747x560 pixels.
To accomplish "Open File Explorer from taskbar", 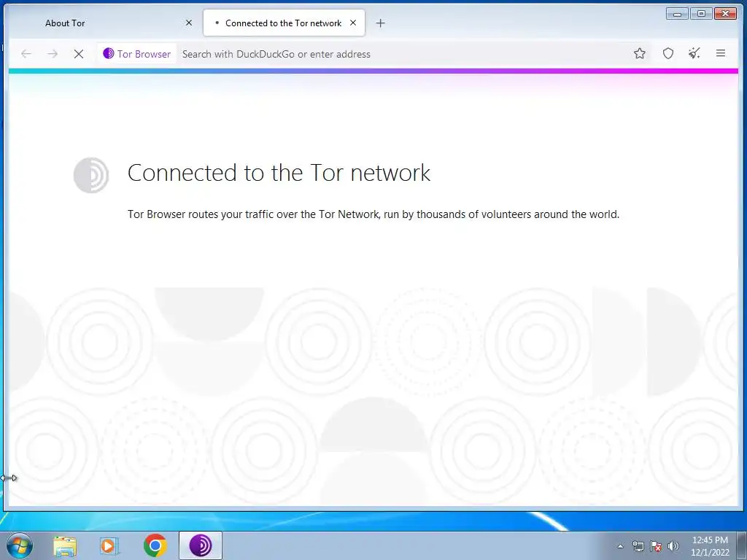I will 65,545.
